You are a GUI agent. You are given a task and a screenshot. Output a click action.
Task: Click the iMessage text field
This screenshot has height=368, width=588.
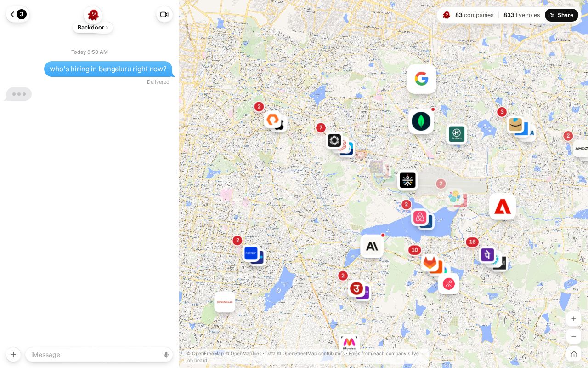(x=99, y=355)
